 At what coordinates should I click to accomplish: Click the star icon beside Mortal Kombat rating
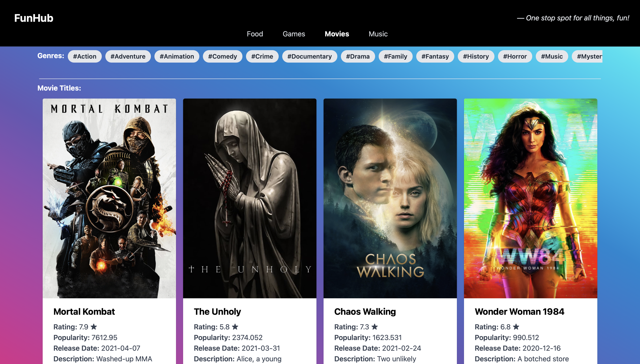tap(94, 327)
